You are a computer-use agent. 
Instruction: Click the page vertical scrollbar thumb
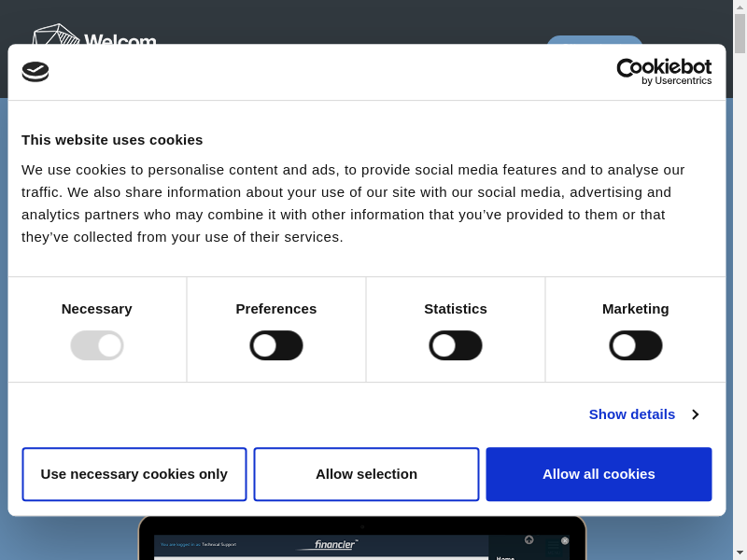click(x=740, y=33)
